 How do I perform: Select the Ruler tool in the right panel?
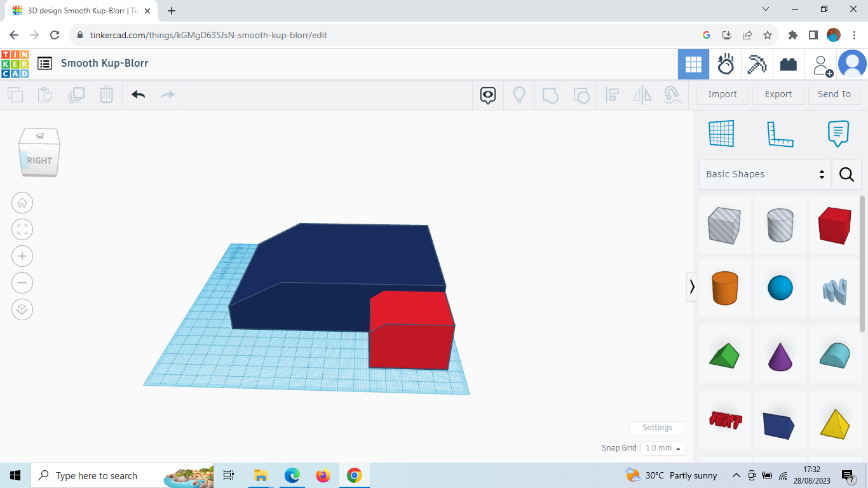click(x=780, y=133)
